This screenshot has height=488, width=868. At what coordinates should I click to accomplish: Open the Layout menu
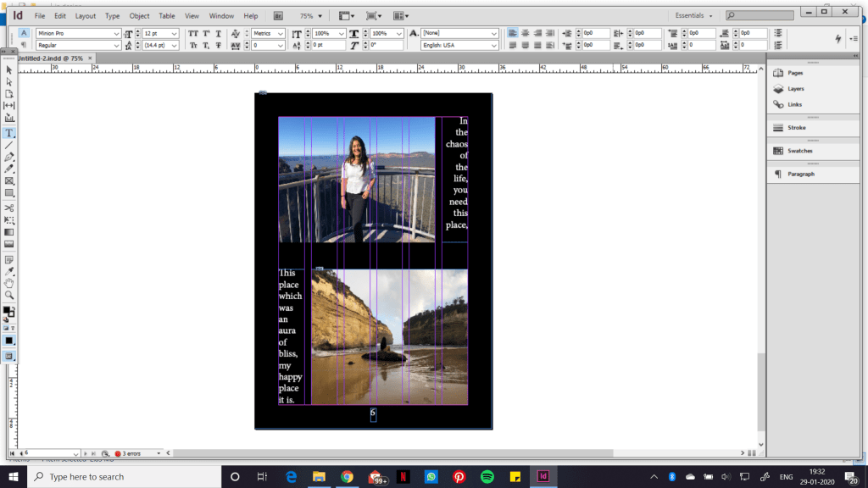click(85, 15)
